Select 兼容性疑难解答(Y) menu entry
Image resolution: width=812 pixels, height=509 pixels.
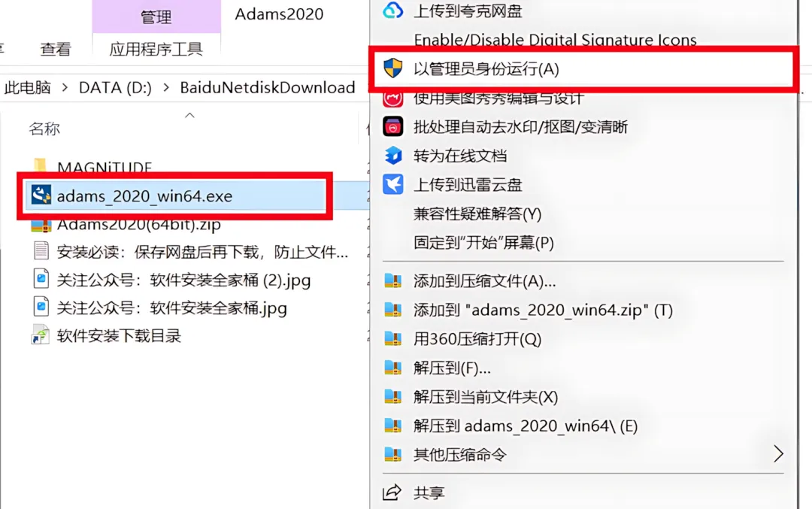[x=477, y=214]
